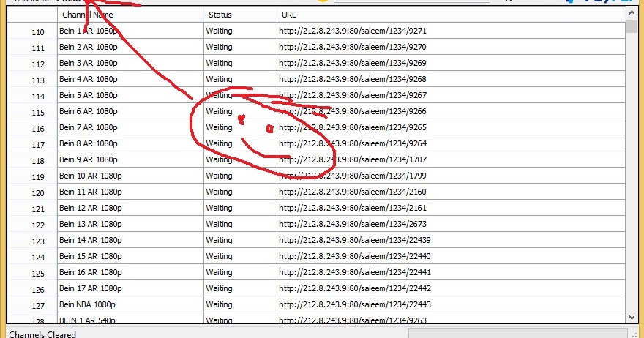Click row number 120
This screenshot has height=338, width=644.
tap(38, 193)
